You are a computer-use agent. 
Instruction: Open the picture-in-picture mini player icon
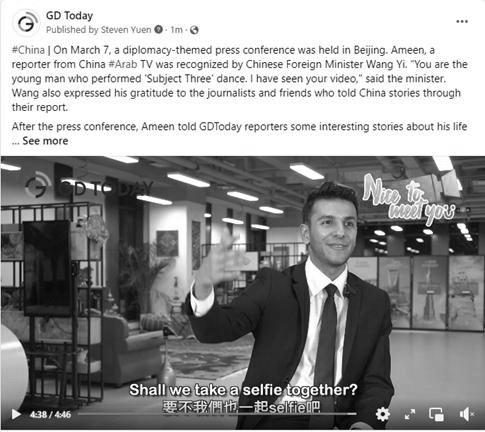(x=436, y=414)
